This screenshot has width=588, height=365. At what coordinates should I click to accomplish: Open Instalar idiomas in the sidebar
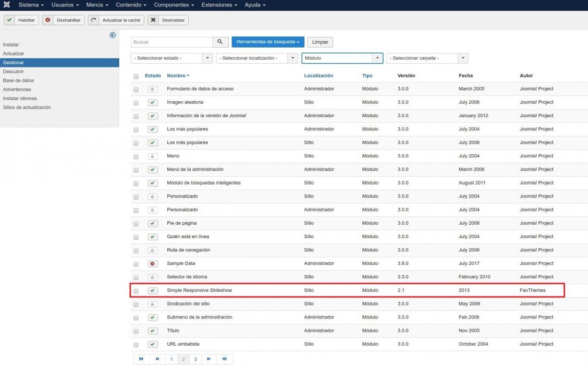[20, 98]
